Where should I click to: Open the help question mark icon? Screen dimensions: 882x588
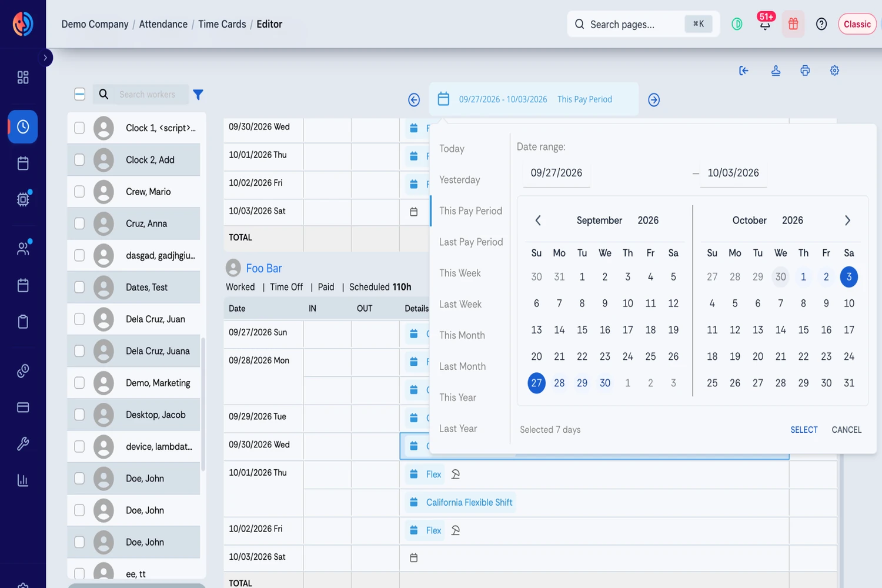(821, 24)
